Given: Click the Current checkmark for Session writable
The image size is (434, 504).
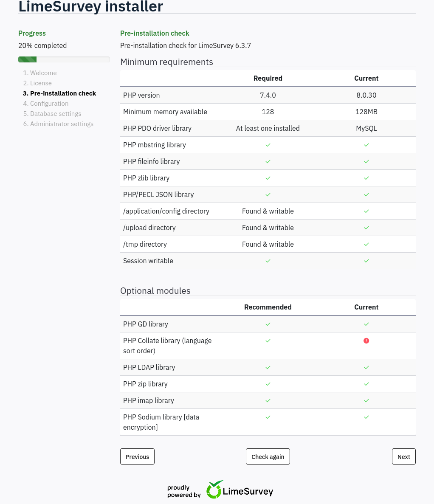Looking at the screenshot, I should [x=366, y=261].
